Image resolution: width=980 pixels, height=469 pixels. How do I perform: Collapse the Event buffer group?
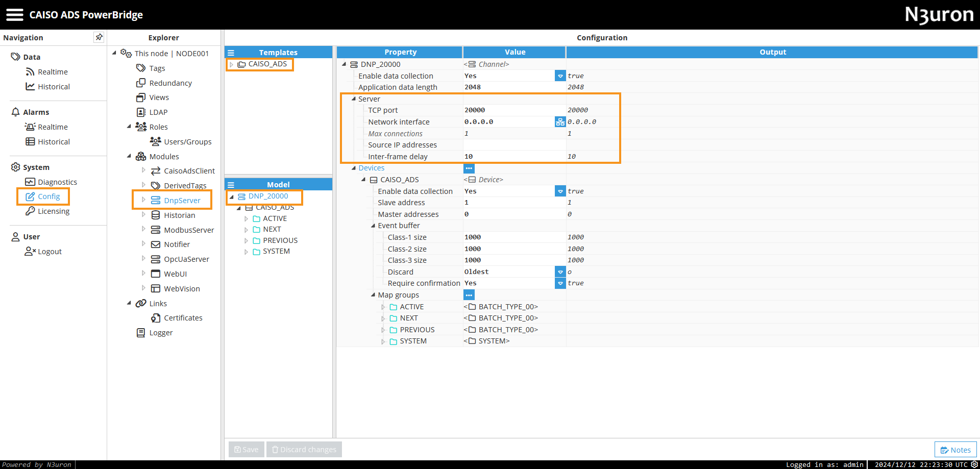pos(373,226)
